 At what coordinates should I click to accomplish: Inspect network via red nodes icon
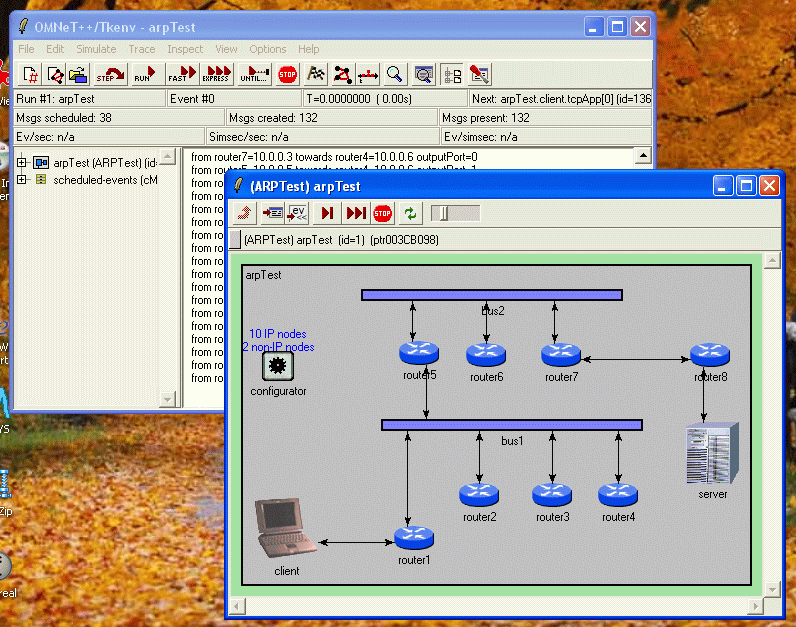point(342,75)
